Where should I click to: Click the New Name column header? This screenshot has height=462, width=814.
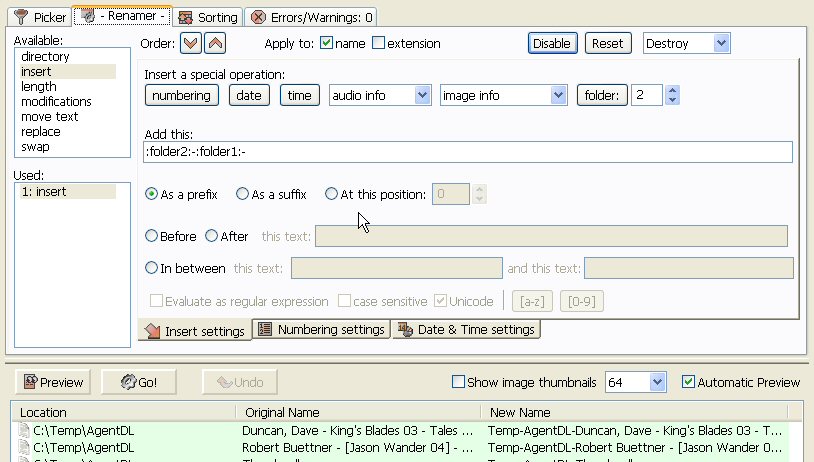point(635,412)
